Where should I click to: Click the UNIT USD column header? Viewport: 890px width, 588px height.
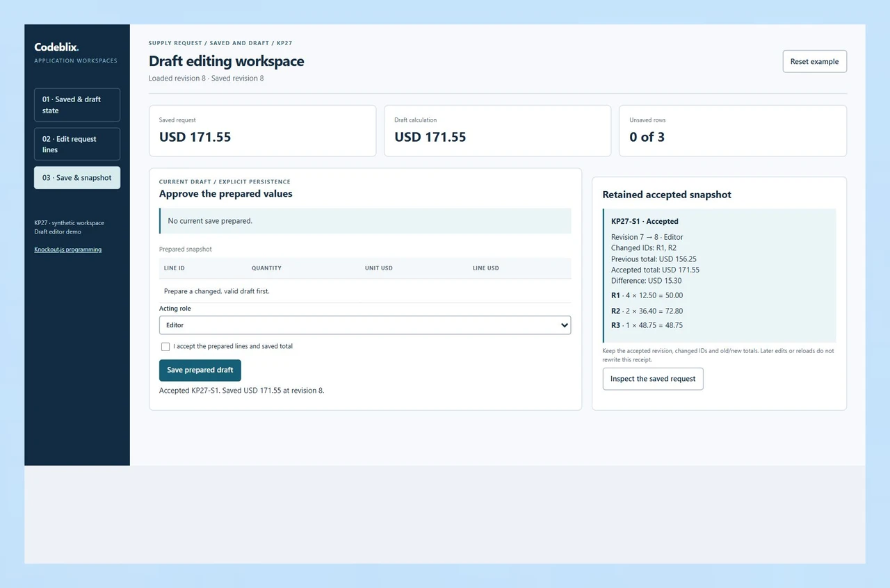[x=379, y=268]
